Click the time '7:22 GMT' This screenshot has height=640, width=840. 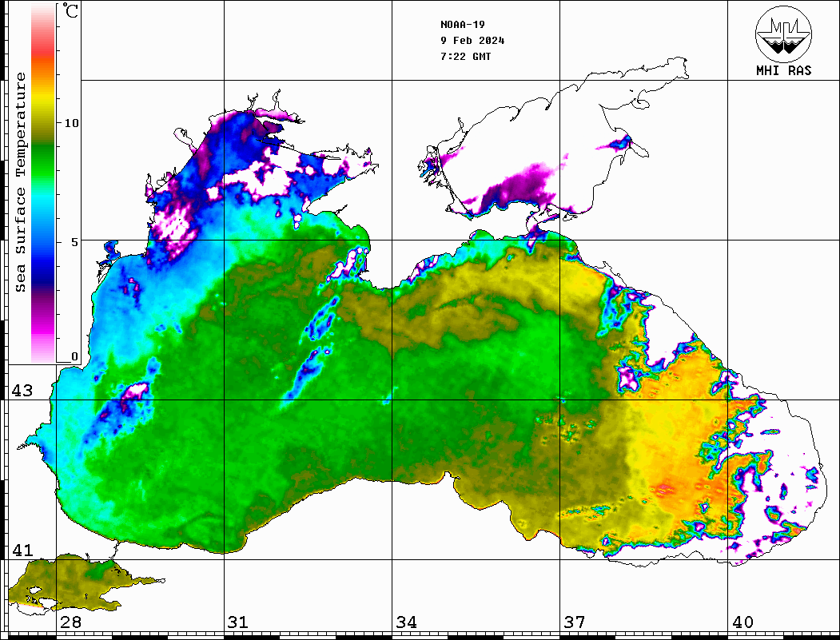(465, 56)
